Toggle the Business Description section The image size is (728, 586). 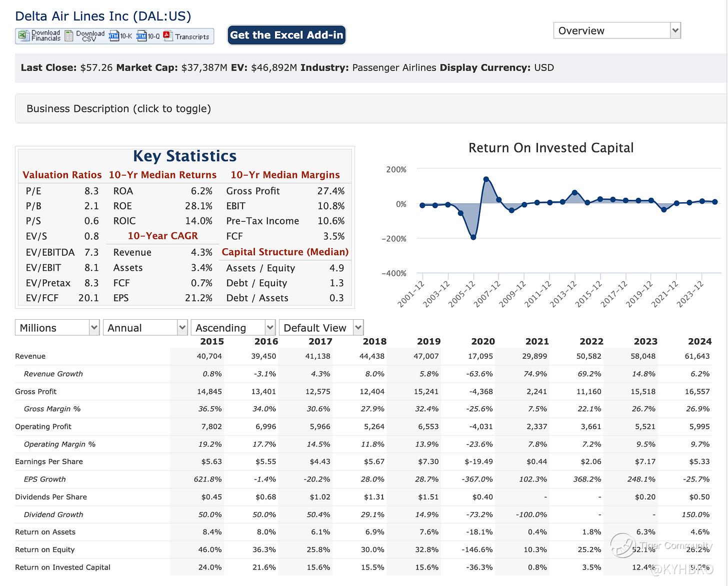click(x=118, y=108)
